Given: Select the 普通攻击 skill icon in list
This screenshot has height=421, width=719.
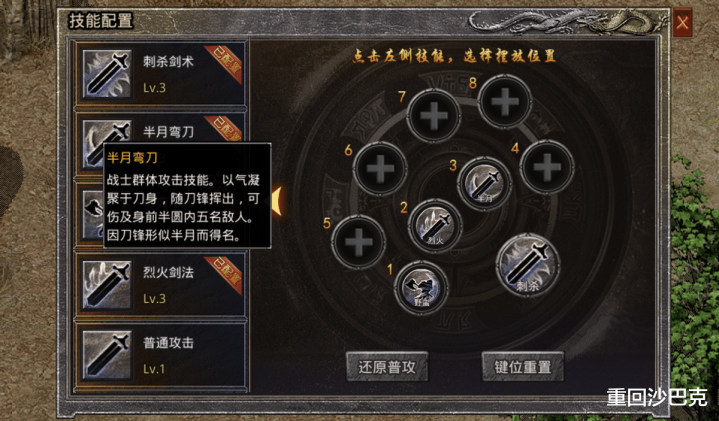Looking at the screenshot, I should coord(107,356).
